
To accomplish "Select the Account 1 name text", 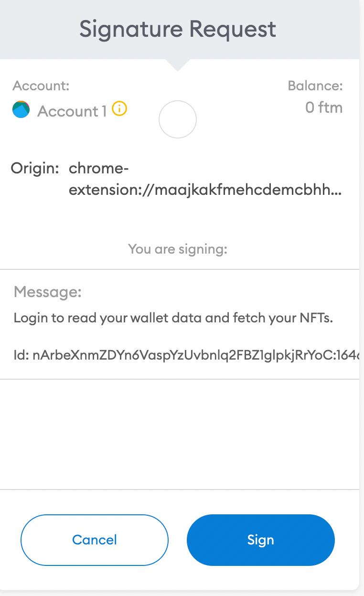I will (72, 111).
